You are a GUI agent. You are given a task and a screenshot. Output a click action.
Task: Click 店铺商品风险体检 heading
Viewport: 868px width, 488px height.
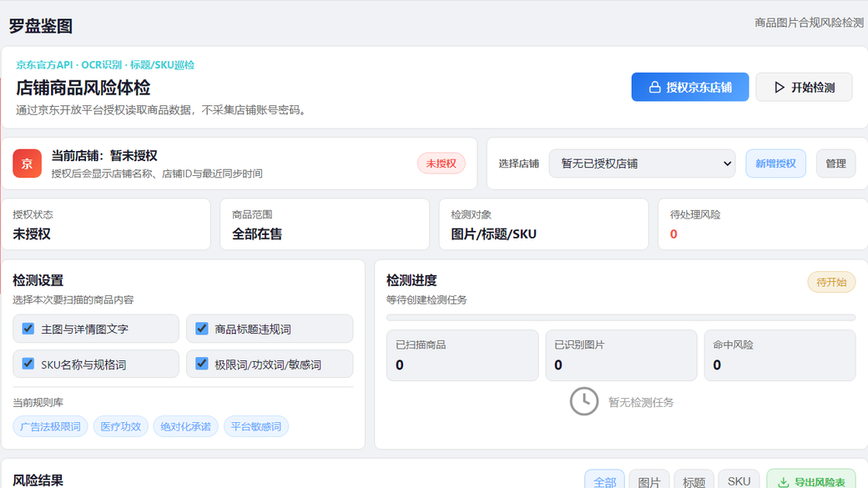83,88
